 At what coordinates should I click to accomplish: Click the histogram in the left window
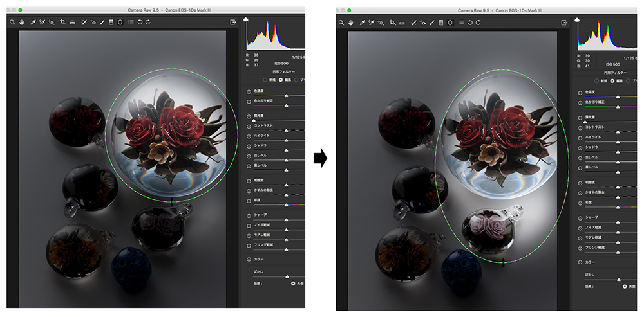(276, 34)
